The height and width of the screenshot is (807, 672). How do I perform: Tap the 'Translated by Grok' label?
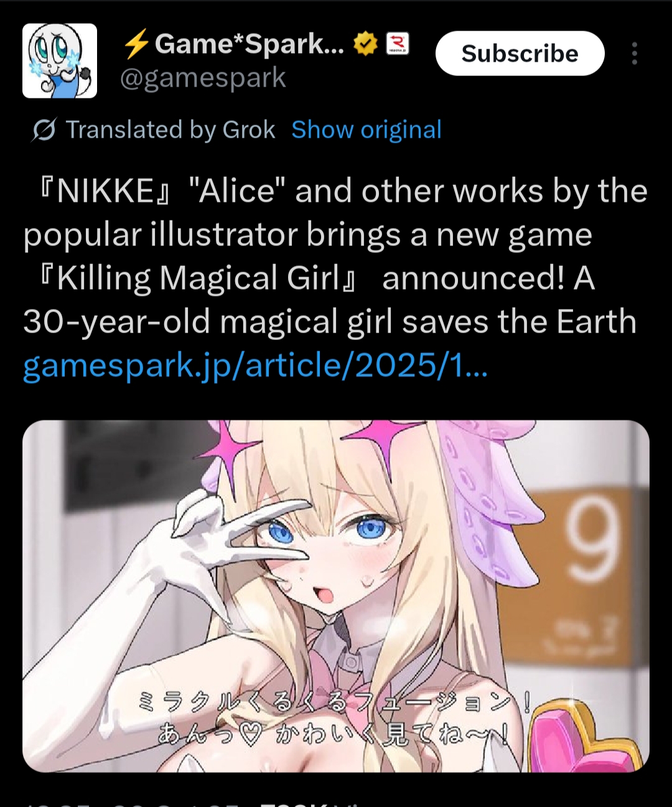coord(170,130)
